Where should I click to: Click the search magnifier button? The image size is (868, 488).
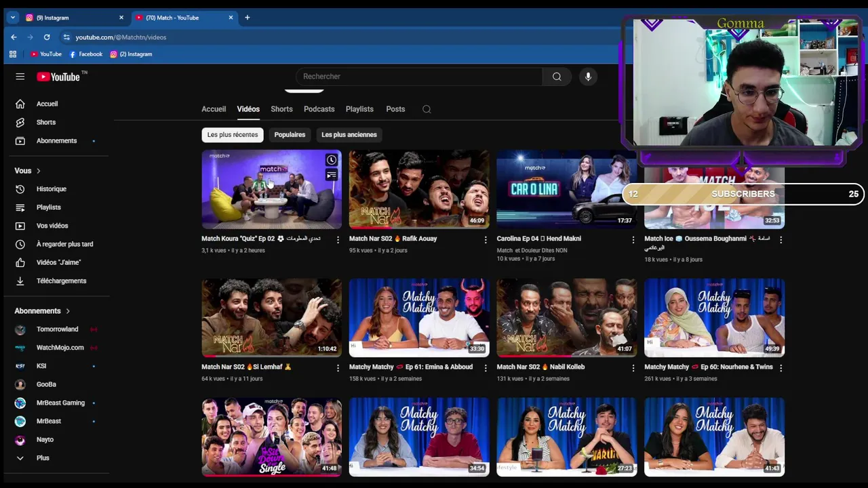[x=557, y=77]
